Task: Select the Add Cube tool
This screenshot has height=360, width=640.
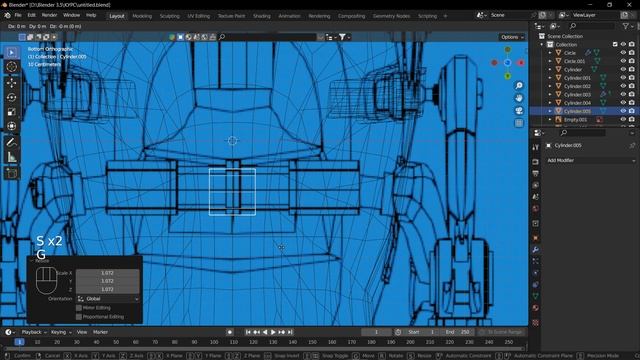Action: pyautogui.click(x=11, y=173)
